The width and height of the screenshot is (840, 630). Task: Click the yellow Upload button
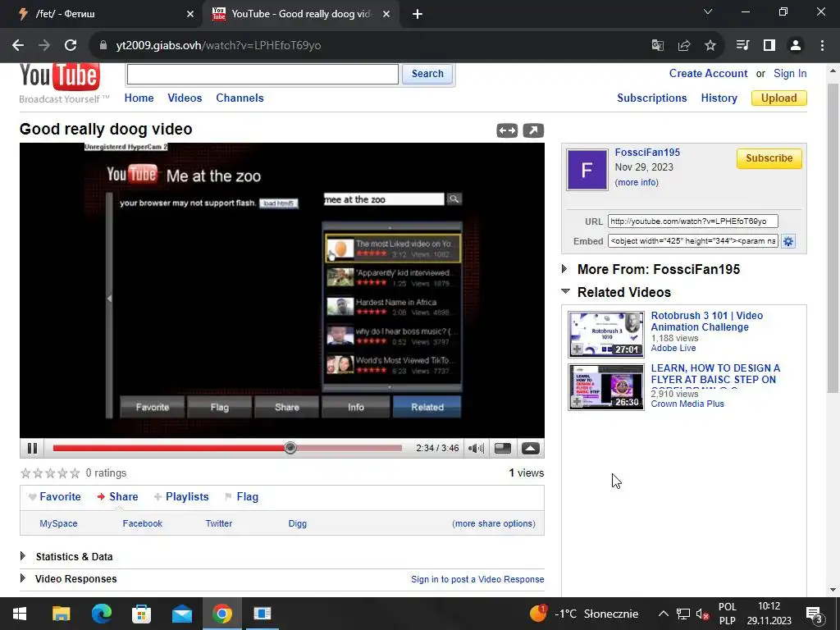coord(779,98)
